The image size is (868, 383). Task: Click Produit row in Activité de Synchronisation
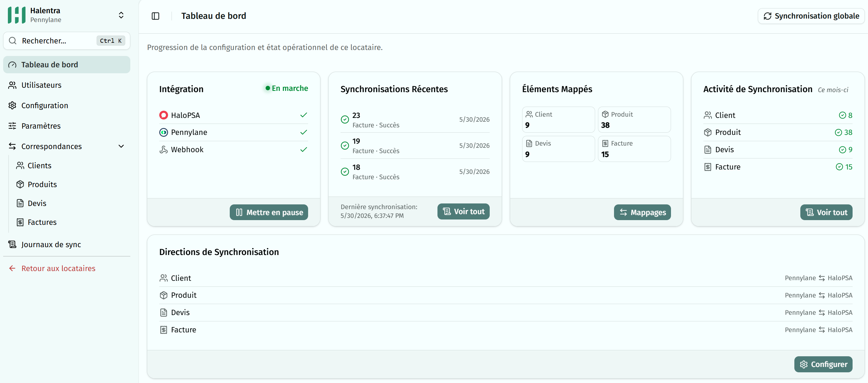[x=778, y=132]
